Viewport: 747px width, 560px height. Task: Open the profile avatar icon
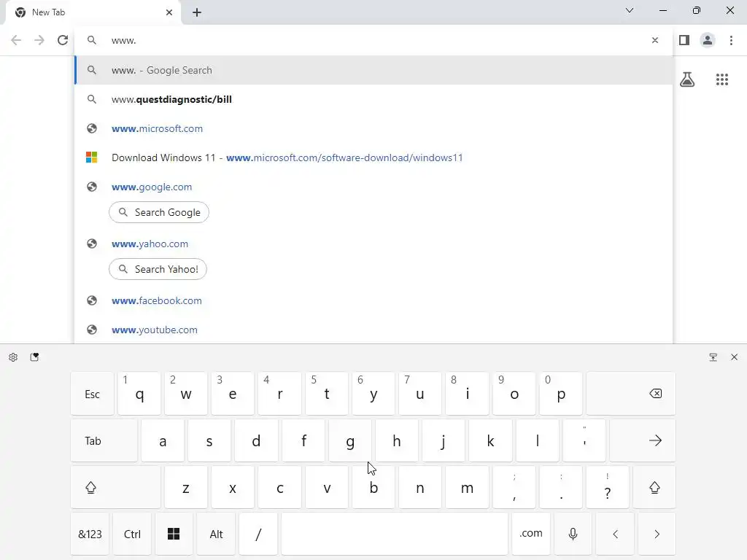pyautogui.click(x=708, y=40)
